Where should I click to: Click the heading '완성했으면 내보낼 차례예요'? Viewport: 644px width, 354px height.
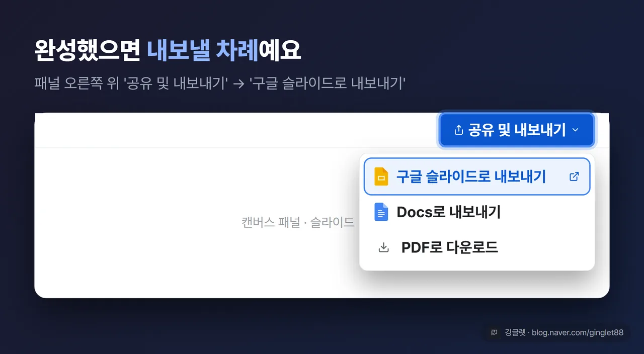click(x=168, y=51)
